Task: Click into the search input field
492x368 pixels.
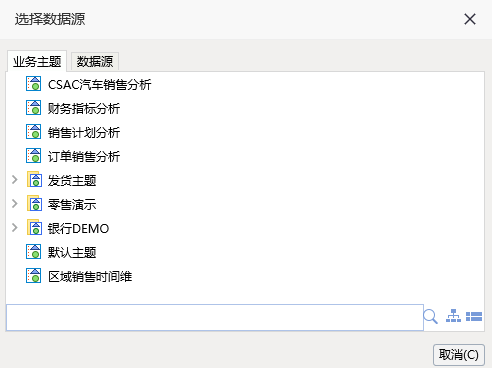Action: pyautogui.click(x=215, y=317)
